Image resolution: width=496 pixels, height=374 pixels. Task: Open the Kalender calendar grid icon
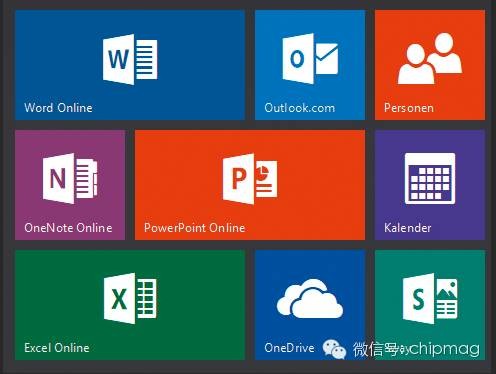coord(430,178)
